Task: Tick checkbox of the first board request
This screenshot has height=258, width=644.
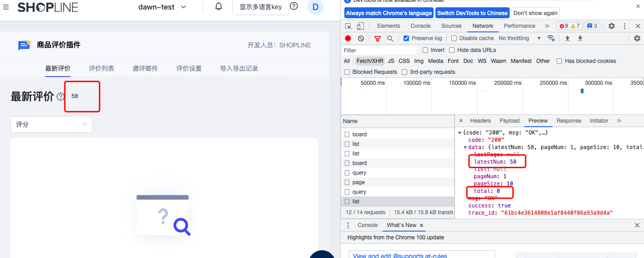Action: coord(347,134)
